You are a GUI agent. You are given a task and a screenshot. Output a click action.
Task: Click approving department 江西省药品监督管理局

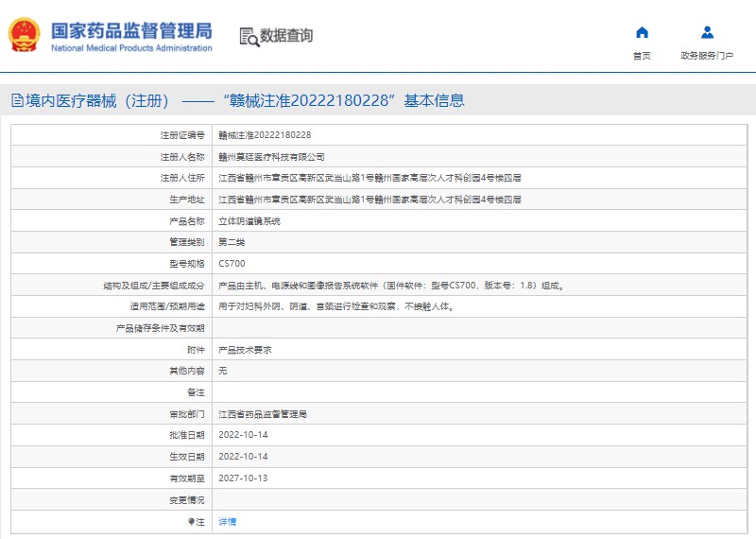pos(263,414)
